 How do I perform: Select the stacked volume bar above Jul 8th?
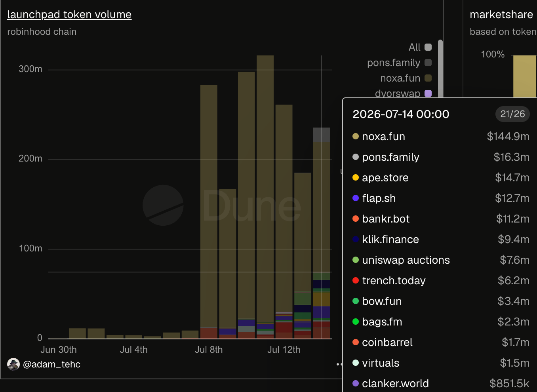click(209, 212)
